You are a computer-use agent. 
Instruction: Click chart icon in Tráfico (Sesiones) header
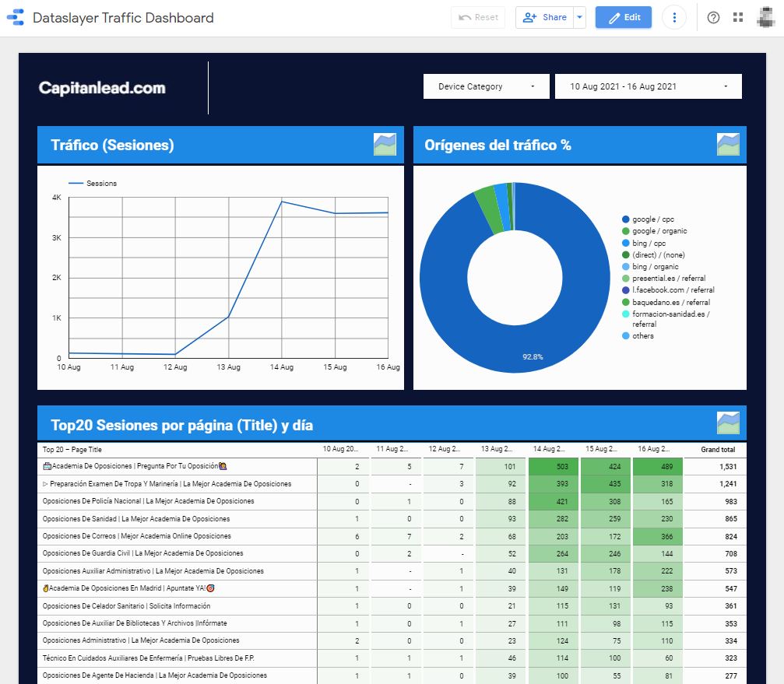[x=385, y=145]
